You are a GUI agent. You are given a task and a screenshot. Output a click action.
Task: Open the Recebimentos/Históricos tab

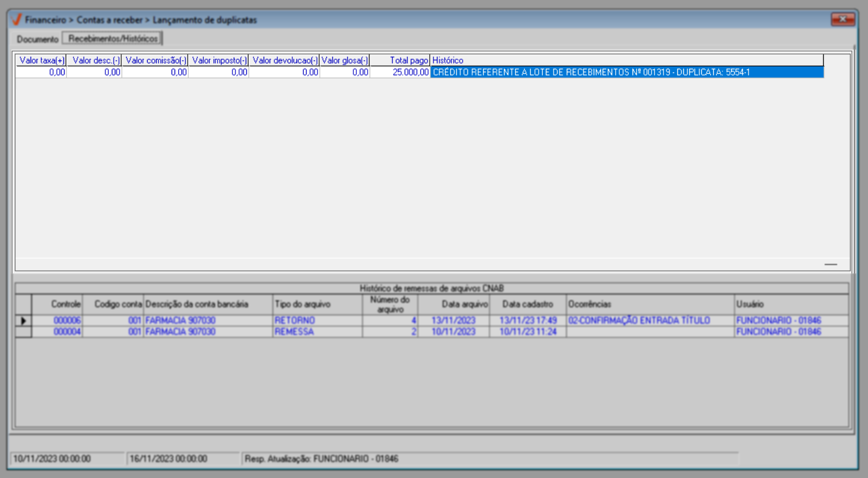pyautogui.click(x=113, y=39)
